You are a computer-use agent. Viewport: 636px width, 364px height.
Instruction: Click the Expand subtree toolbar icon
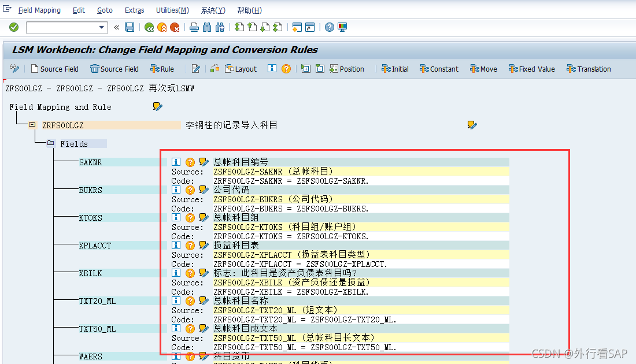[305, 69]
